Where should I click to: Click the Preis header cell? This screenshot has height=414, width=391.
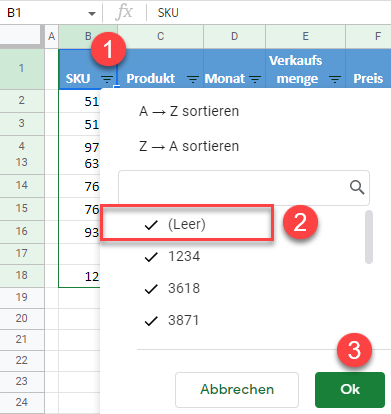tap(368, 69)
